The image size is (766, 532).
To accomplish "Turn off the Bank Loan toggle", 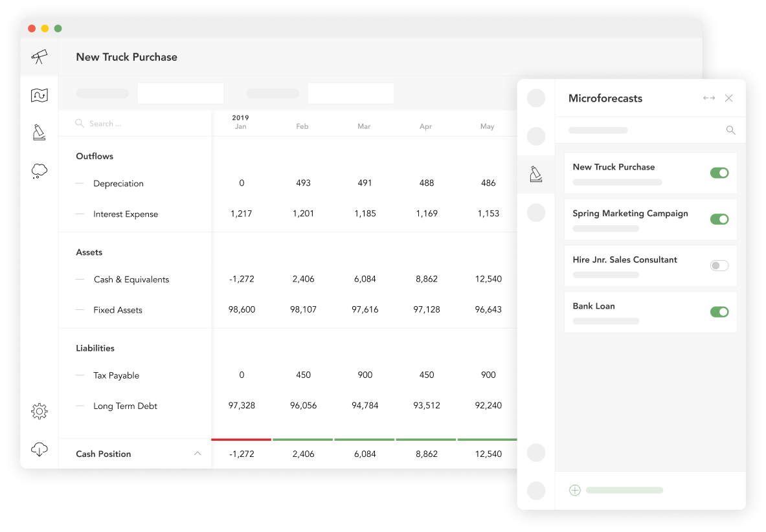I will 719,311.
